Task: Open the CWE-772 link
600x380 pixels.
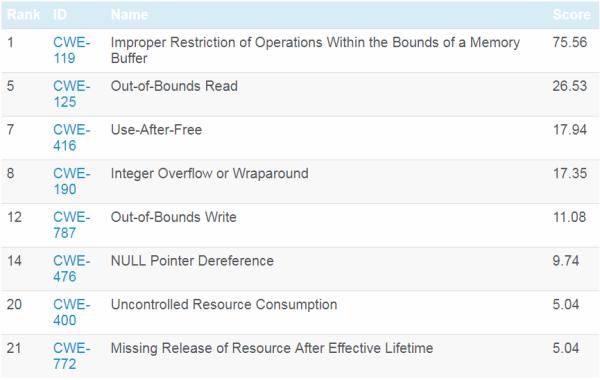Action: [72, 356]
